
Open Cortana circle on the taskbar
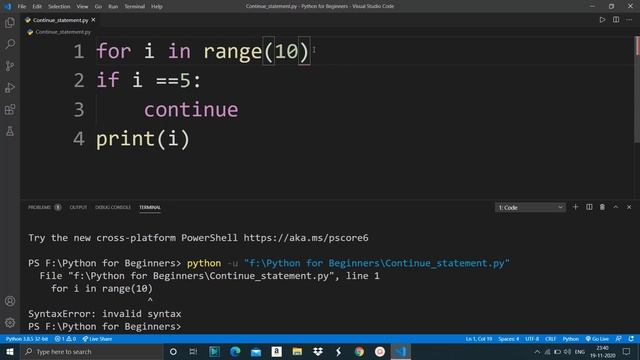click(x=173, y=351)
